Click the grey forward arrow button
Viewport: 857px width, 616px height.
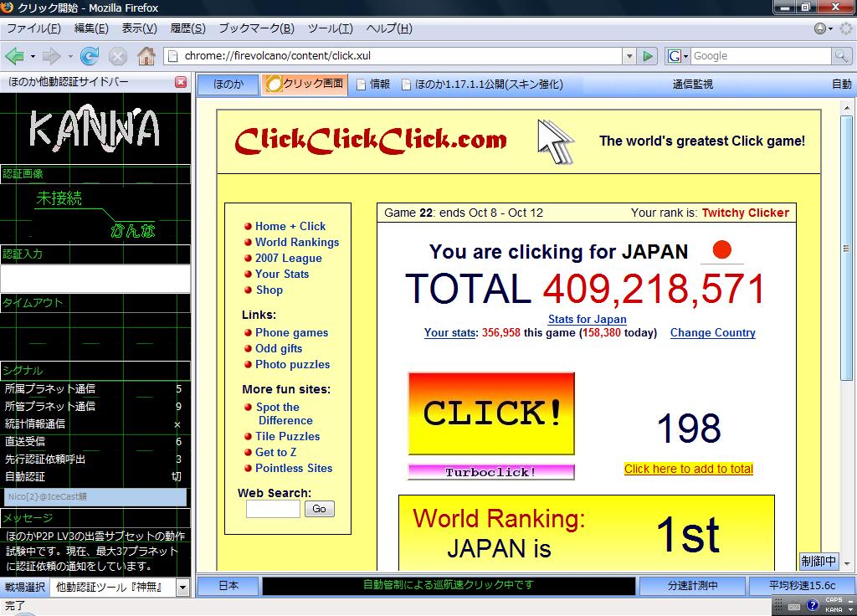click(x=51, y=56)
